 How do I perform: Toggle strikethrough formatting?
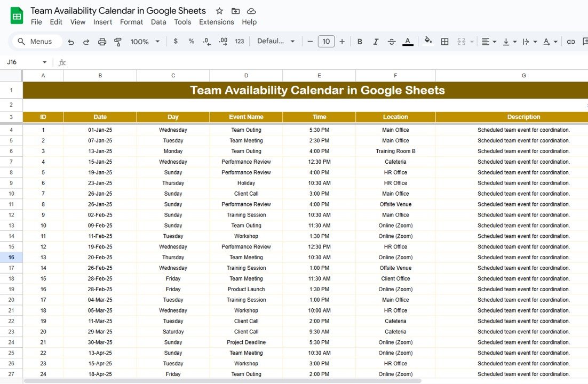pyautogui.click(x=392, y=42)
